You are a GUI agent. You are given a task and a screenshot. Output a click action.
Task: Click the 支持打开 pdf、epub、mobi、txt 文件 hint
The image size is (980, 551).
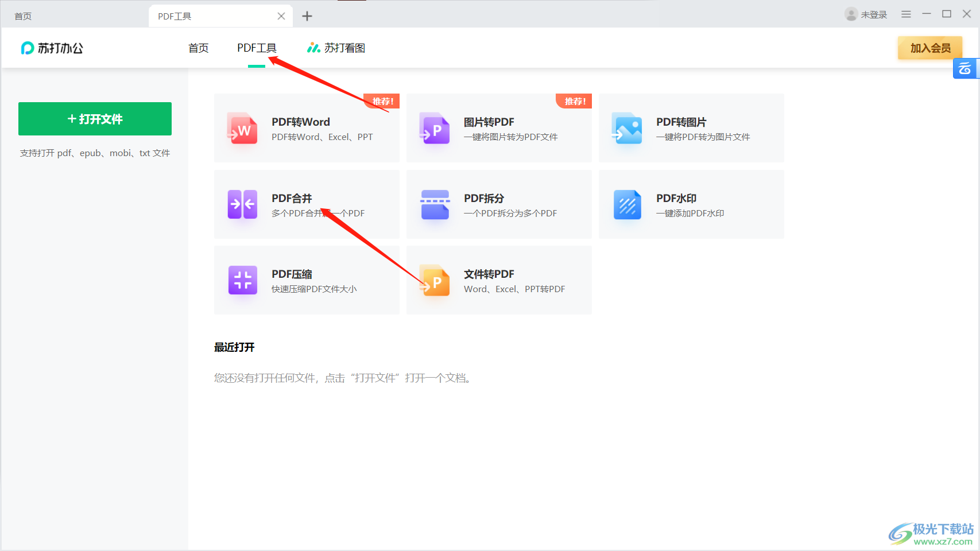pyautogui.click(x=95, y=153)
